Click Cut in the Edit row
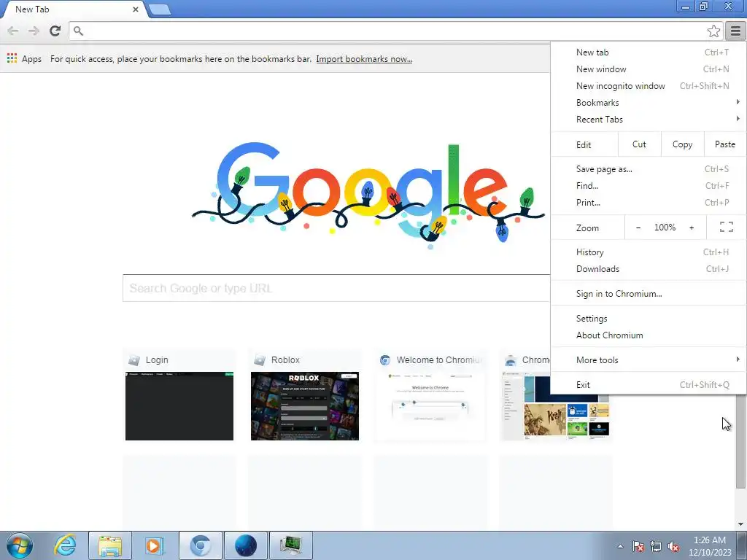Viewport: 747px width, 560px height. click(x=639, y=144)
